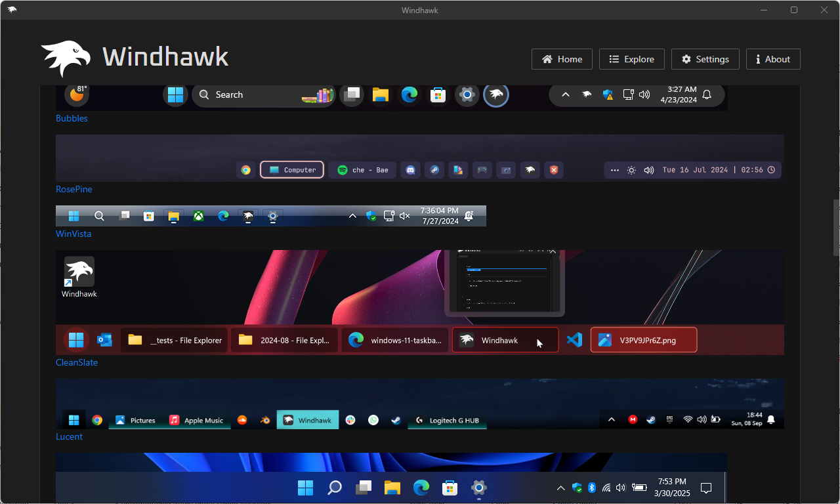This screenshot has height=504, width=840.
Task: Open Visual Studio Code in the CleanSlate taskbar
Action: coord(574,339)
